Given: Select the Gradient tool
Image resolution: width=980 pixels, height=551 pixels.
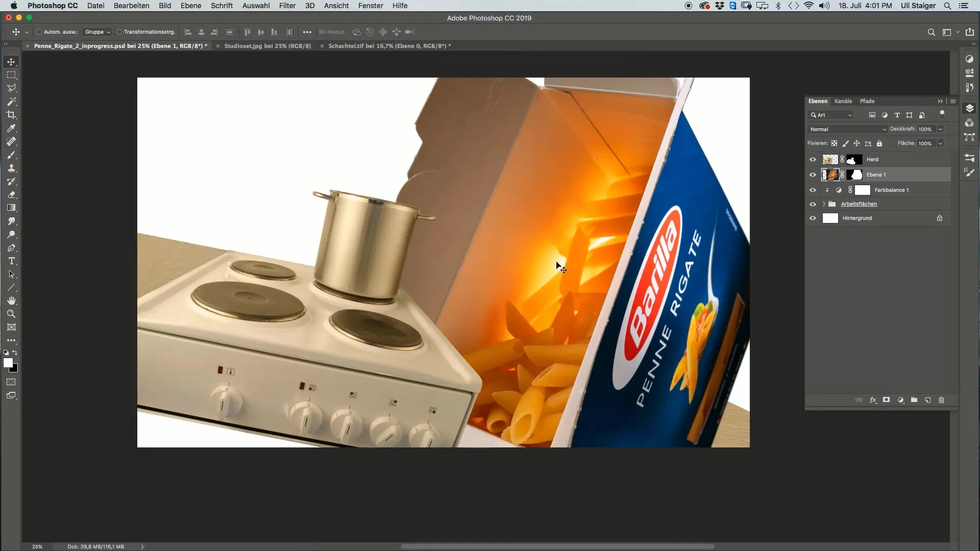Looking at the screenshot, I should tap(11, 208).
